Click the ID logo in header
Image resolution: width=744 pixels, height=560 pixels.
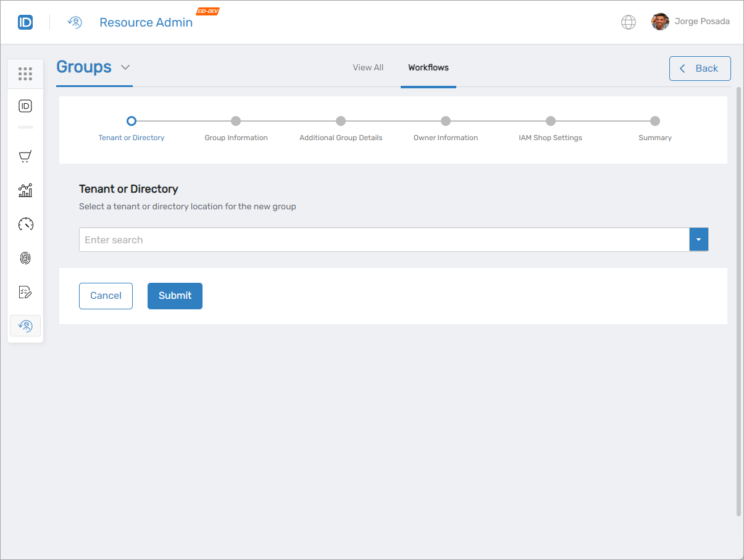pyautogui.click(x=25, y=23)
